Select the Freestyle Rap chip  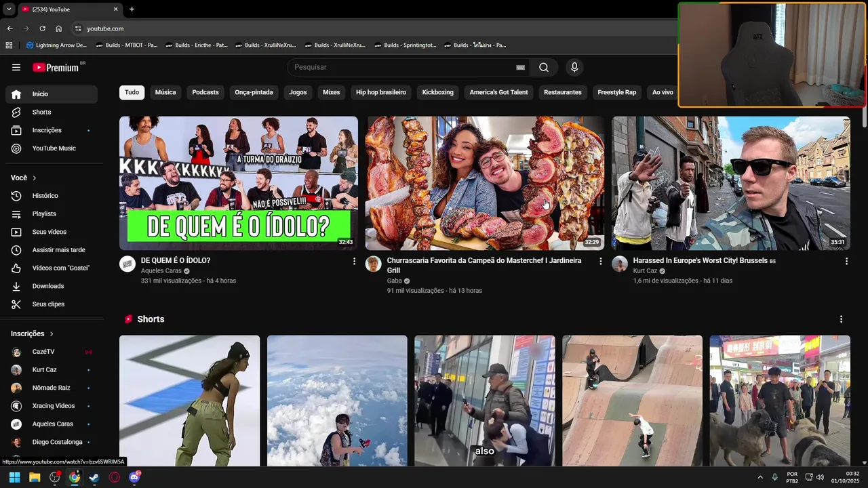click(x=616, y=92)
